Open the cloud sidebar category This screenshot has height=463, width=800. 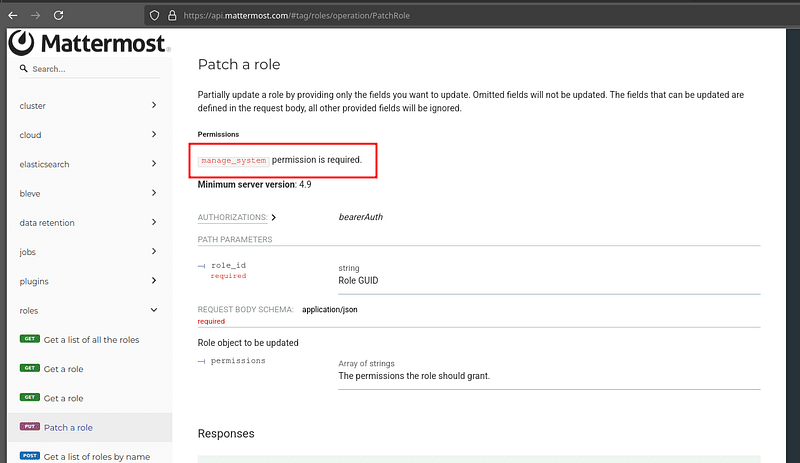pos(31,135)
